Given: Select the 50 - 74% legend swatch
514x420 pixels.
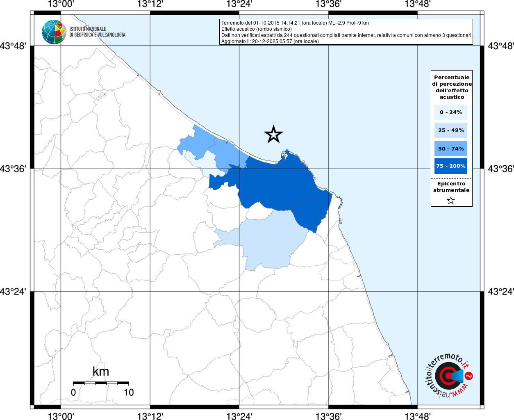Looking at the screenshot, I should pyautogui.click(x=451, y=148).
